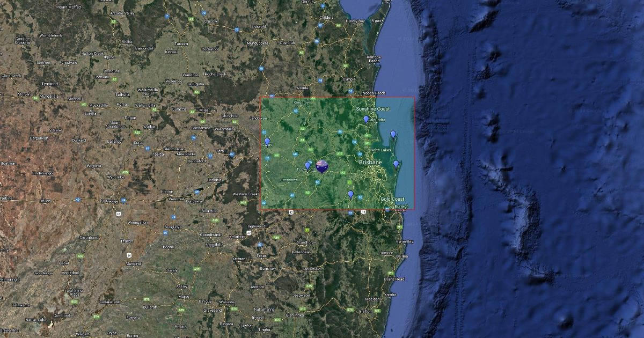Click the Gympie label

coord(349,79)
